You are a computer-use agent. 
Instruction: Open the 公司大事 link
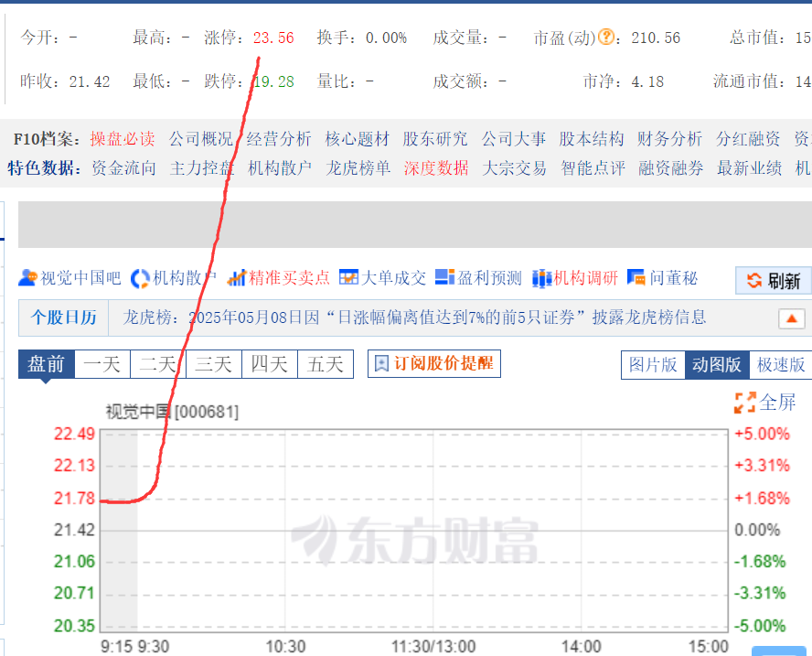coord(513,139)
